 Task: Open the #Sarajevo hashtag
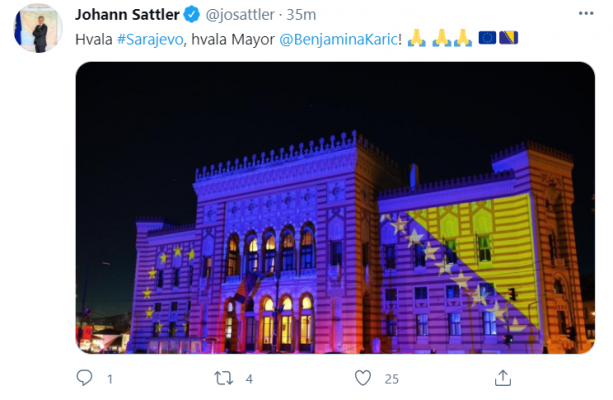150,39
